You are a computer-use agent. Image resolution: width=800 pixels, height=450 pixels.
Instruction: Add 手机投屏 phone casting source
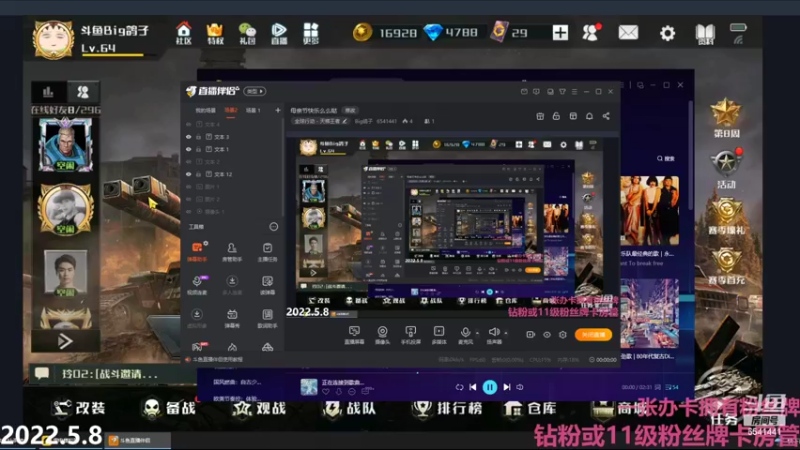click(410, 335)
